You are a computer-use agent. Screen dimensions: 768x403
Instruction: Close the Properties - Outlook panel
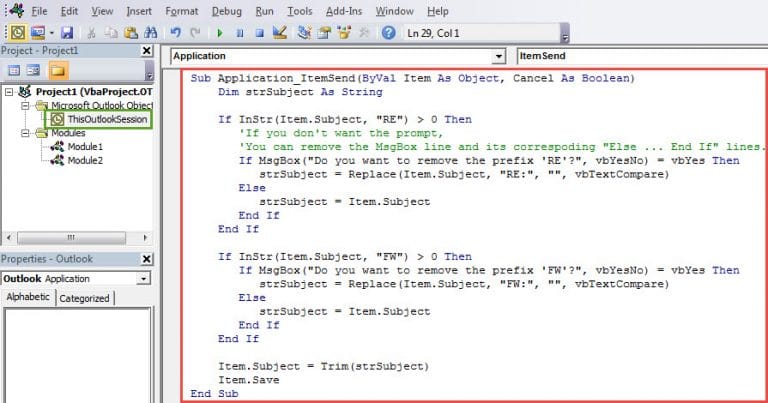146,259
